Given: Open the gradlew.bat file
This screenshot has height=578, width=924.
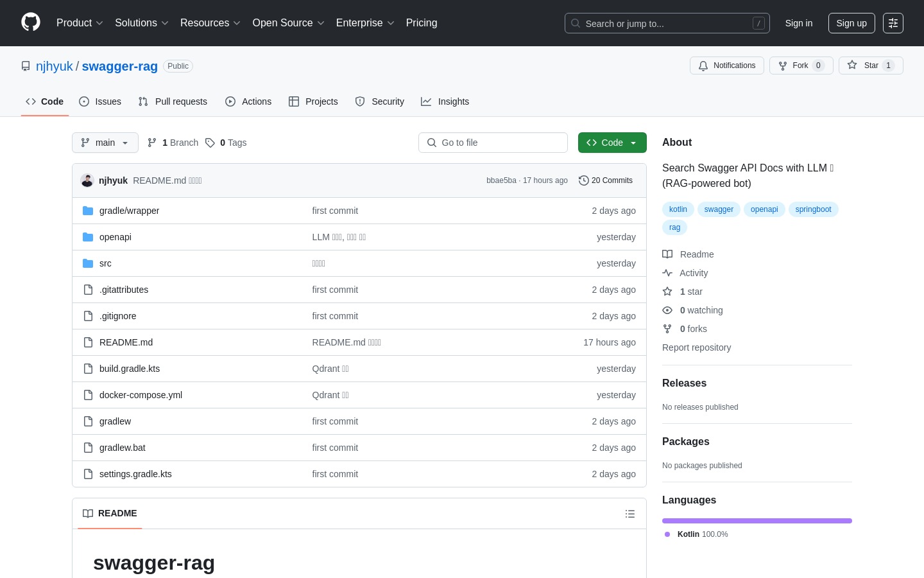Looking at the screenshot, I should click(x=123, y=448).
